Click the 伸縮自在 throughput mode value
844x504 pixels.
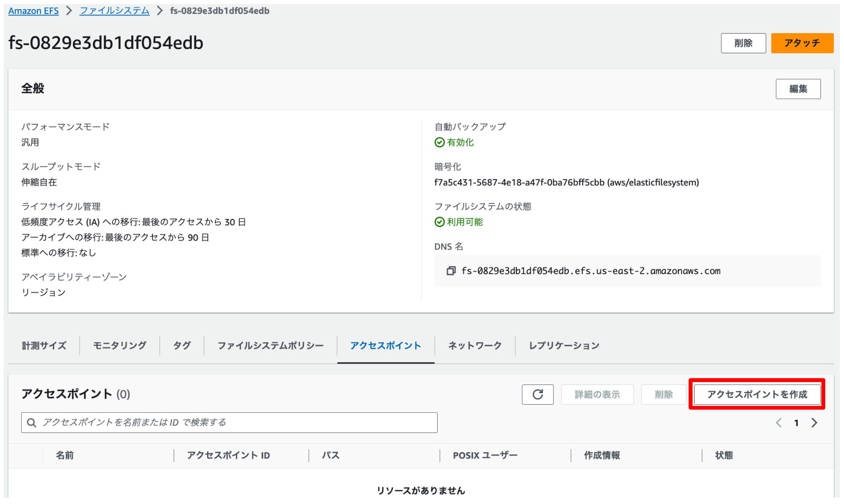coord(39,182)
